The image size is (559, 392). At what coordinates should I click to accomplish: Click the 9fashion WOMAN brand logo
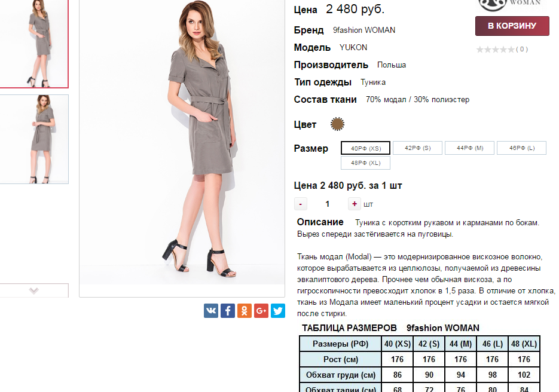[510, 5]
